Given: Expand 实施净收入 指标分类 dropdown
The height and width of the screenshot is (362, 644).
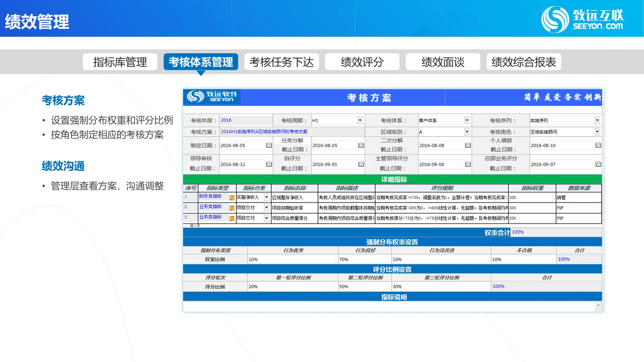Looking at the screenshot, I should tap(267, 197).
